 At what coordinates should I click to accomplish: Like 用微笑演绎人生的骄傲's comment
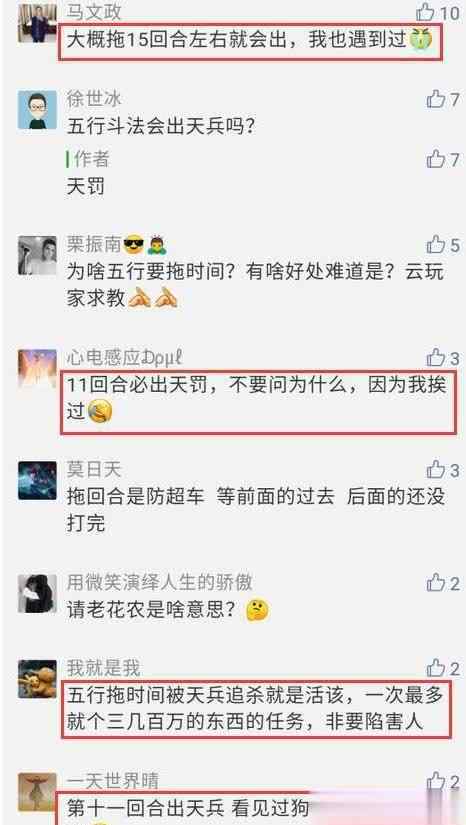coord(435,582)
